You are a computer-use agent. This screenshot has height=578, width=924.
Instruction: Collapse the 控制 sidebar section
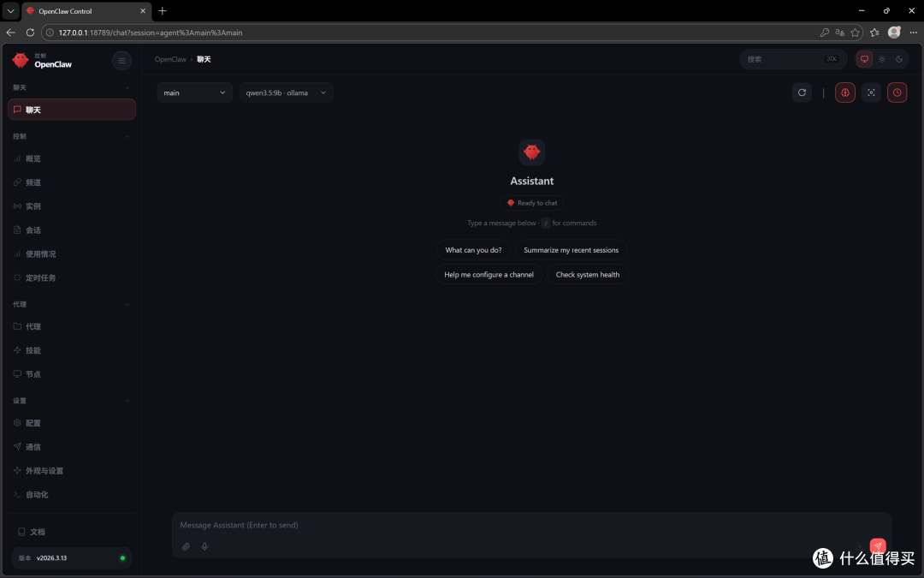coord(72,136)
